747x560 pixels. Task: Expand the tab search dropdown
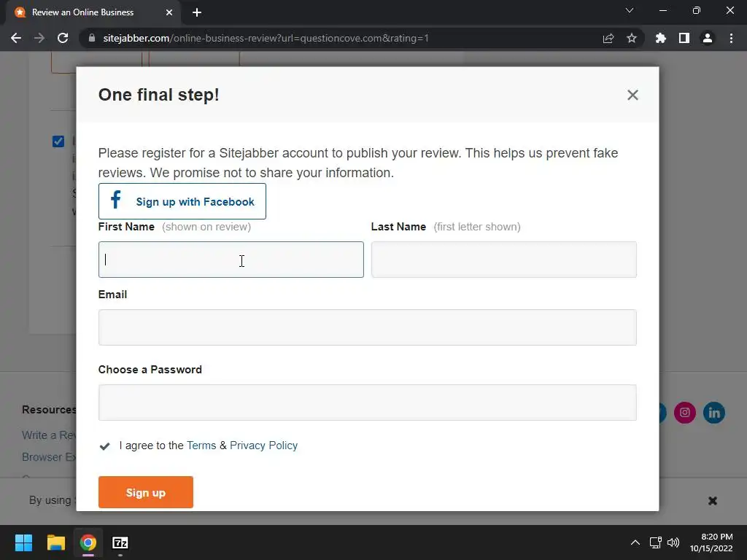(630, 10)
